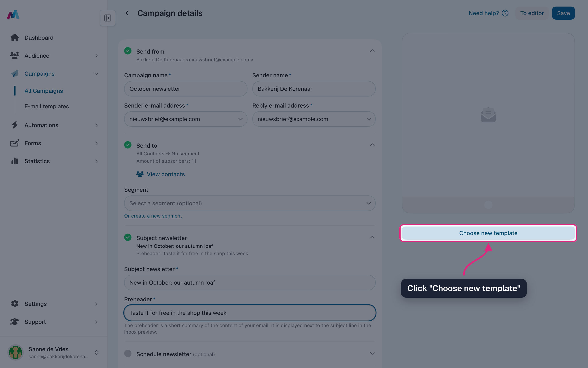The width and height of the screenshot is (588, 368).
Task: Click Or create a new segment link
Action: 153,216
